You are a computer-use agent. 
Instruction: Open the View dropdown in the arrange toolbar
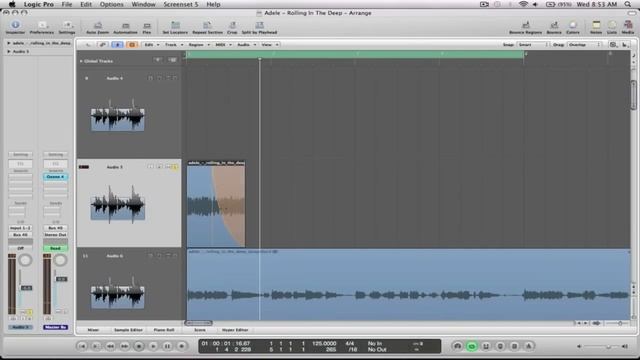pos(269,44)
